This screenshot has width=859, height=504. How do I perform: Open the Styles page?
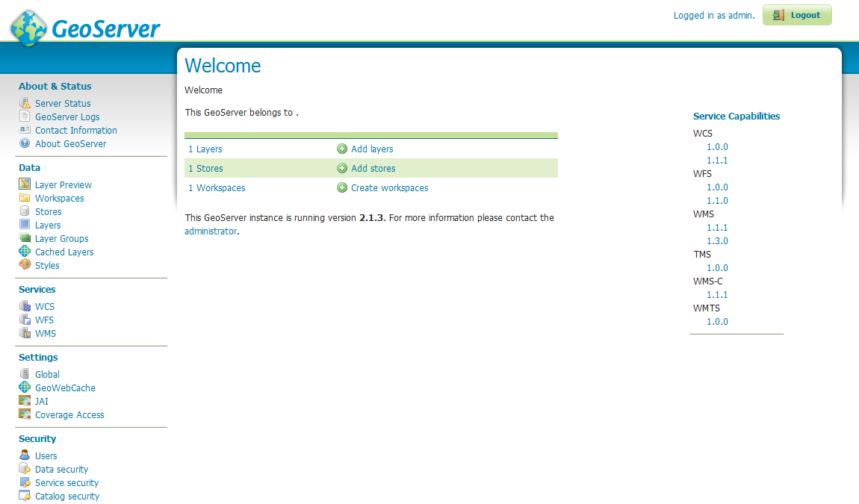47,265
